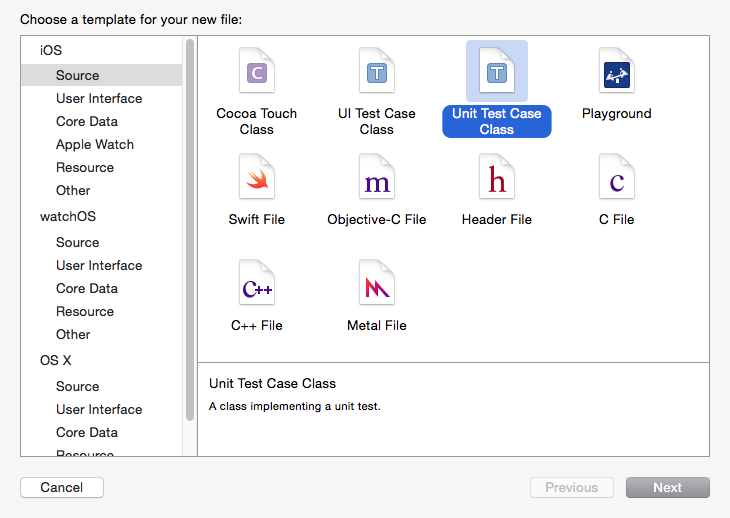Select Other under watchOS

pyautogui.click(x=73, y=334)
